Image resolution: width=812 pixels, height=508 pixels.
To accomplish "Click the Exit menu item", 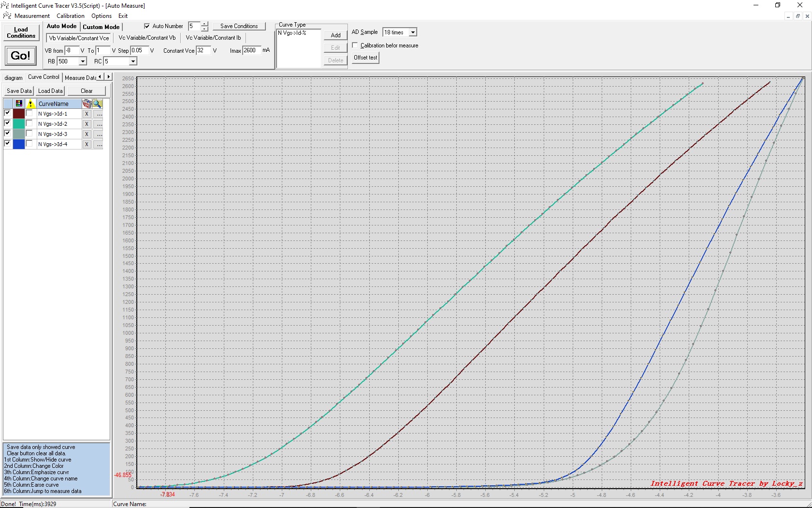I will tap(123, 16).
